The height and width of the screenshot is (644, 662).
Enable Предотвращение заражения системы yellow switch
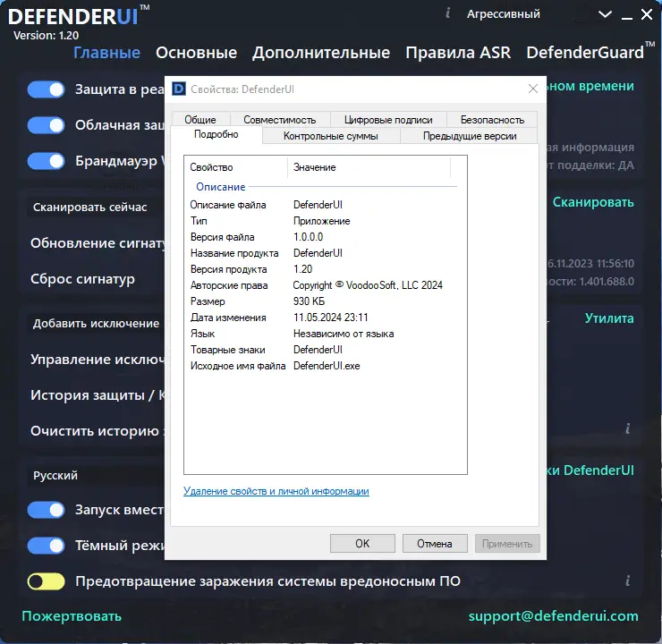(x=46, y=581)
